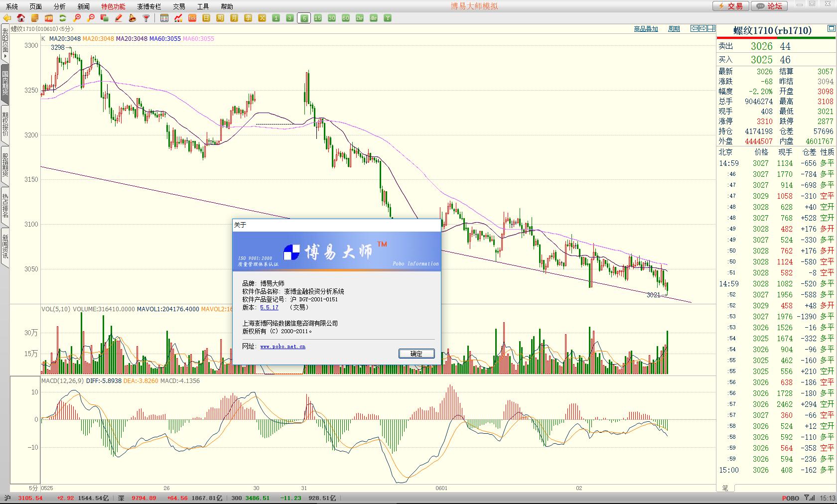The width and height of the screenshot is (837, 504).
Task: Expand the 我的页面 side panel arrow
Action: (x=5, y=57)
